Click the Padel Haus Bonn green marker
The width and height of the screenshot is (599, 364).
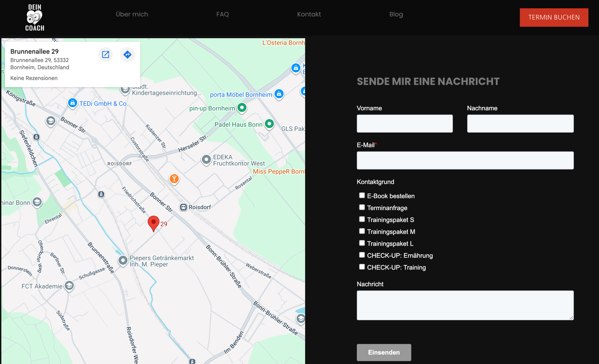(x=269, y=124)
